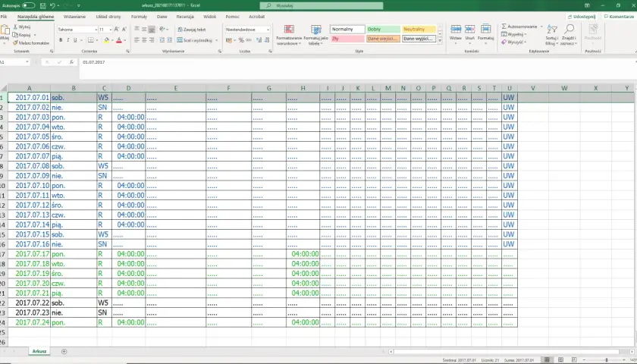
Task: Click increase indent icon
Action: coord(169,40)
